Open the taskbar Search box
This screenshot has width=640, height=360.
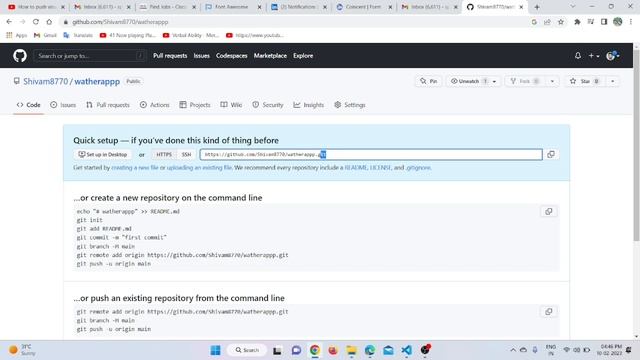point(247,350)
